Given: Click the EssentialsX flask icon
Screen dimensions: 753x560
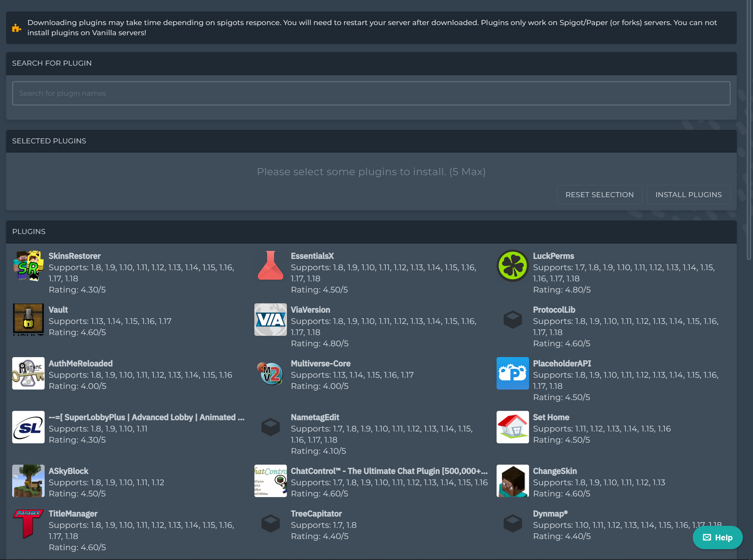Looking at the screenshot, I should click(x=270, y=266).
